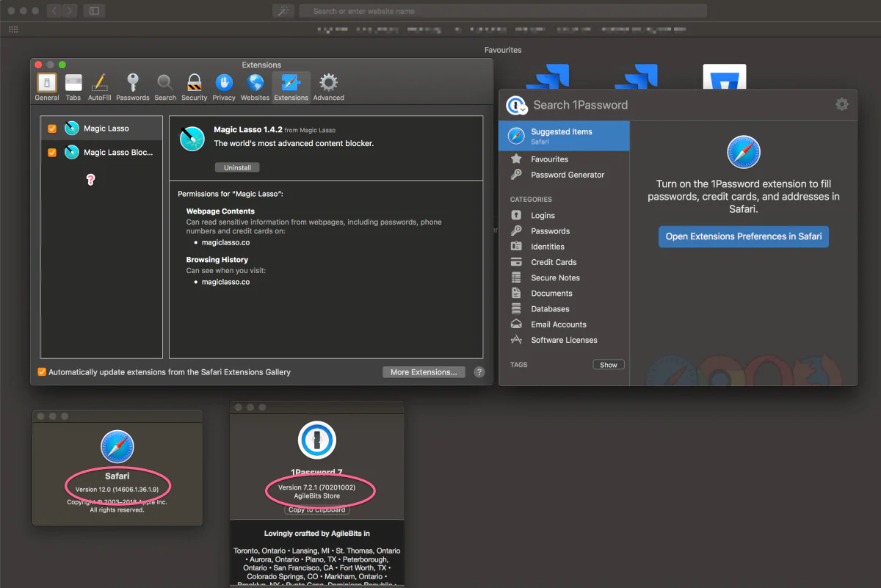Open the Advanced preferences gear
Viewport: 881px width, 588px height.
328,87
